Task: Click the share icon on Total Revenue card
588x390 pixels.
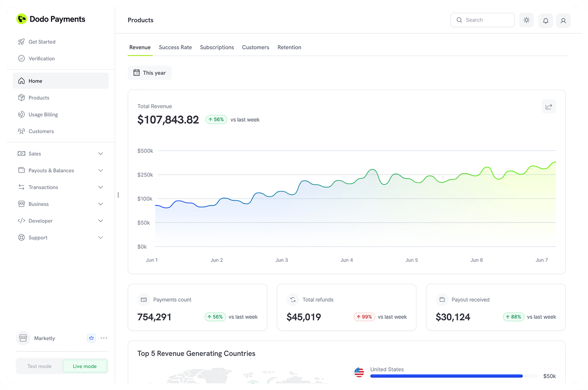Action: [549, 106]
